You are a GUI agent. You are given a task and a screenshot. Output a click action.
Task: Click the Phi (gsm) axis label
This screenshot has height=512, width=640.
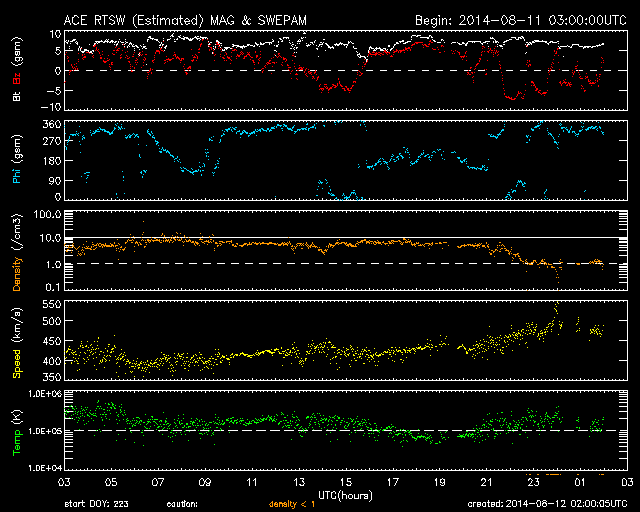pyautogui.click(x=17, y=159)
